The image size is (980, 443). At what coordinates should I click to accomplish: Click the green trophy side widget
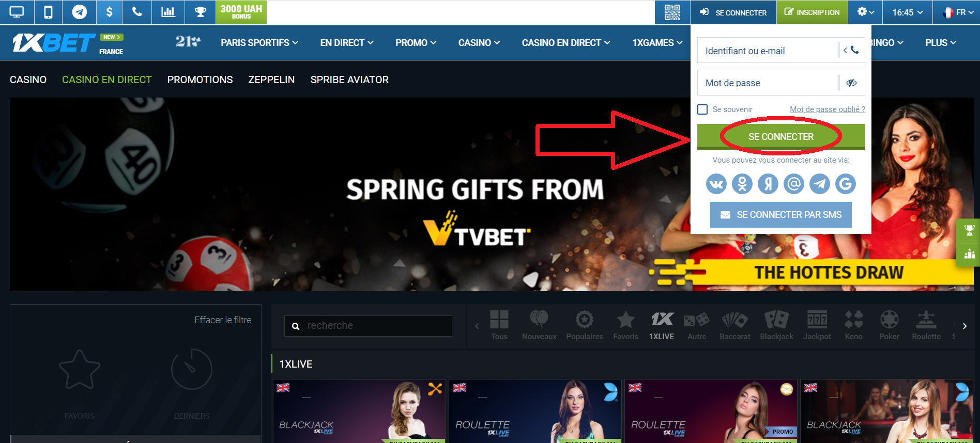tap(969, 230)
